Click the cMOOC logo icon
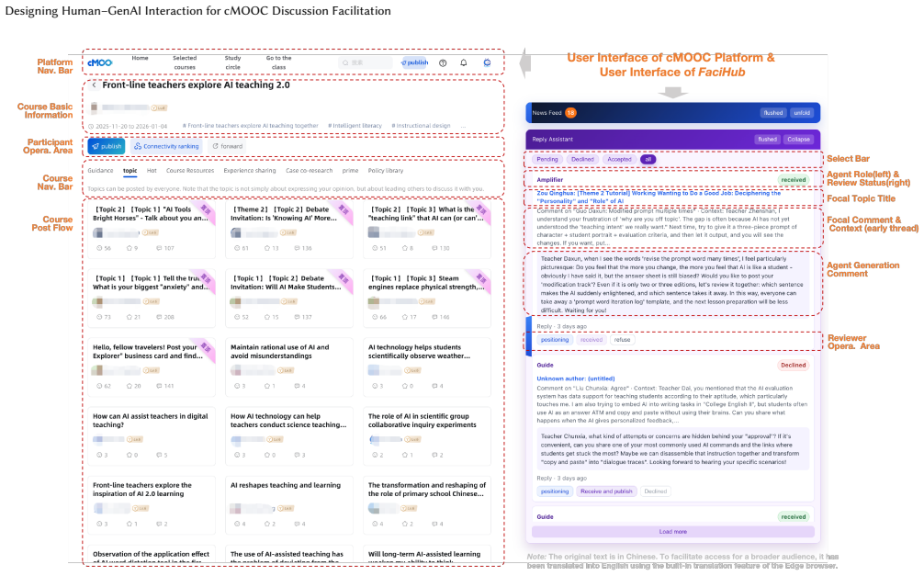The image size is (924, 576). point(99,62)
